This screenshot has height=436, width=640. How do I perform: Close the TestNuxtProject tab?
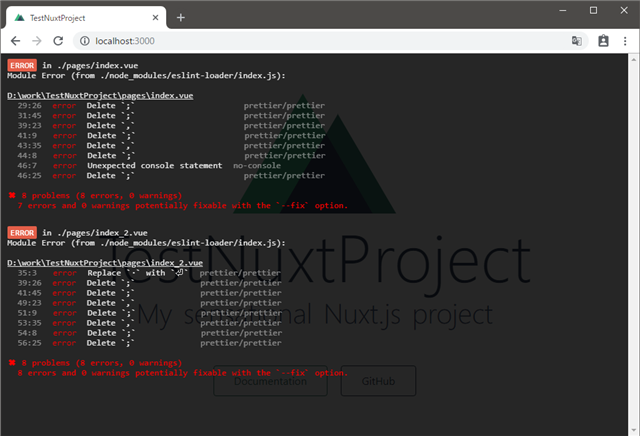click(156, 18)
